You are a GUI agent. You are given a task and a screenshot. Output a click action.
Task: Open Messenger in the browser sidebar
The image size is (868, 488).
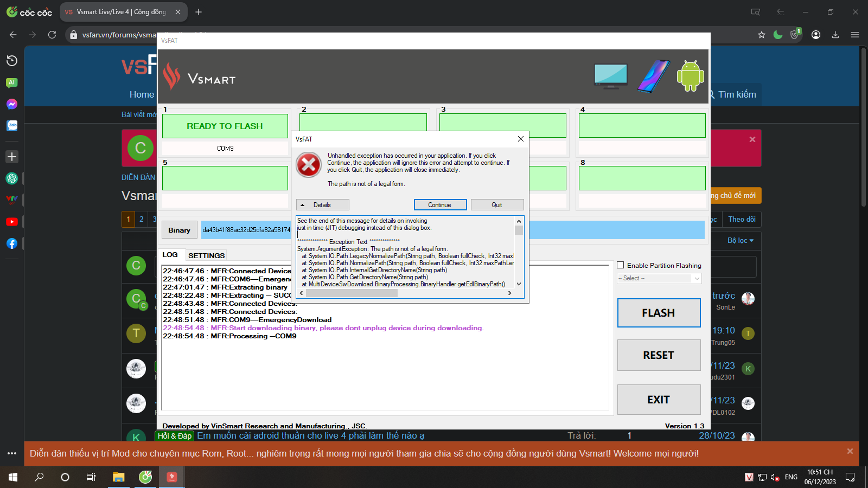12,104
